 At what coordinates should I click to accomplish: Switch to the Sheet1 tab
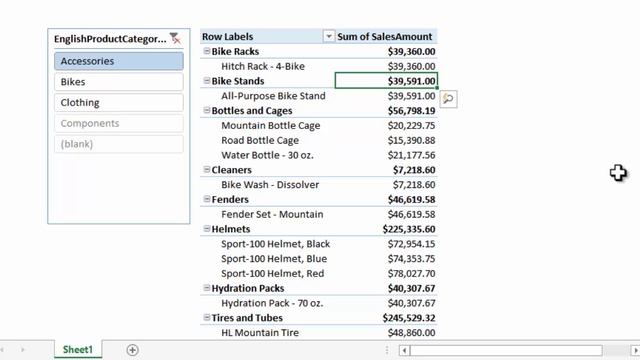[x=78, y=350]
